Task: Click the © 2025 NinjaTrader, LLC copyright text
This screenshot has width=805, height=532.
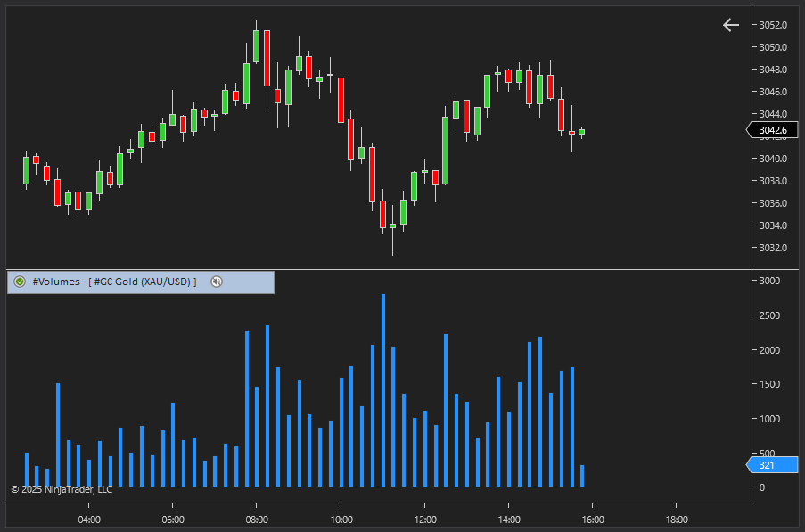Action: tap(62, 489)
